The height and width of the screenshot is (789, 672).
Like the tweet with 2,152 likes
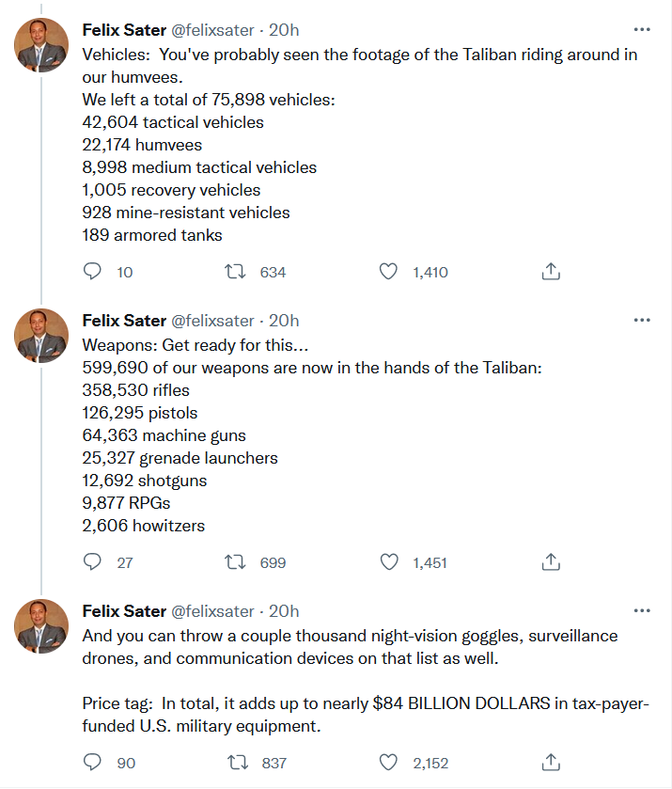388,763
